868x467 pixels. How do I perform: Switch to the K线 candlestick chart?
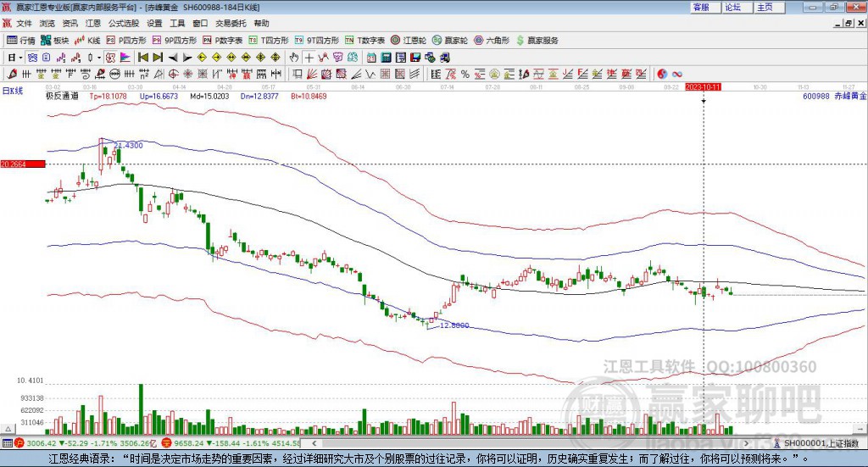87,41
